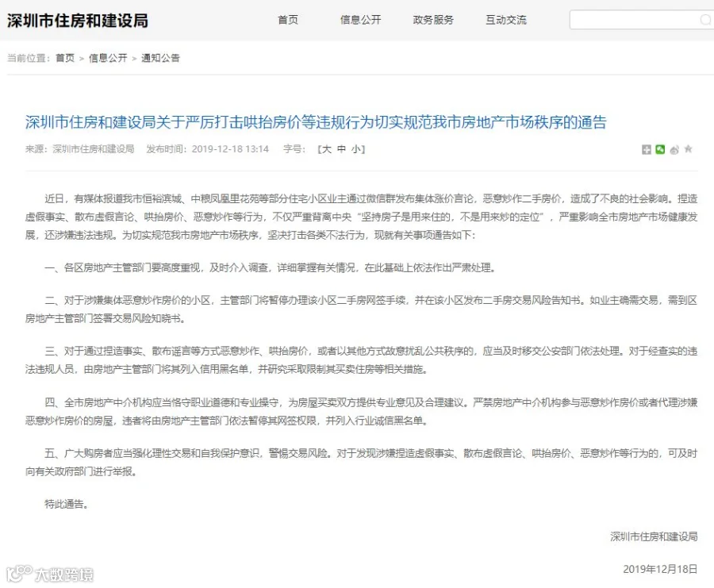Screen dimensions: 714x588
Task: Click the 深圳市住房和建设局 site title logo
Action: tap(78, 21)
